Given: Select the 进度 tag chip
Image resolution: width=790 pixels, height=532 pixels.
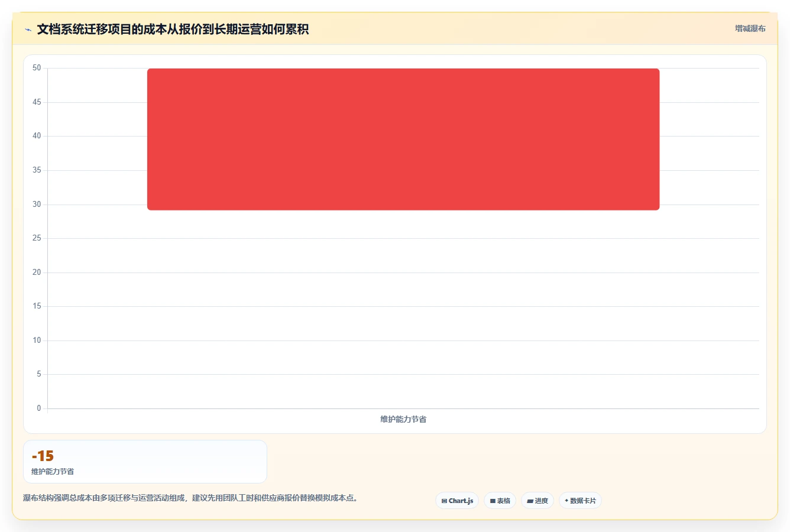Looking at the screenshot, I should pyautogui.click(x=537, y=501).
